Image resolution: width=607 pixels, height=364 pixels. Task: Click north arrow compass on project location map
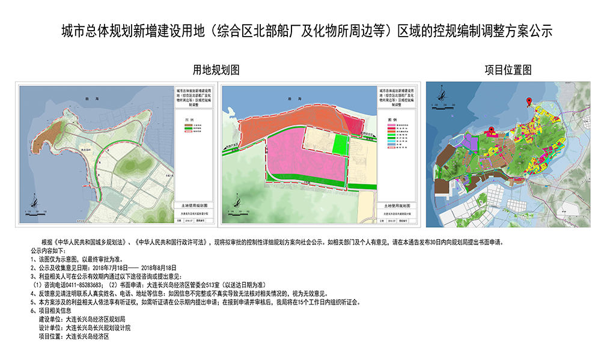[442, 95]
